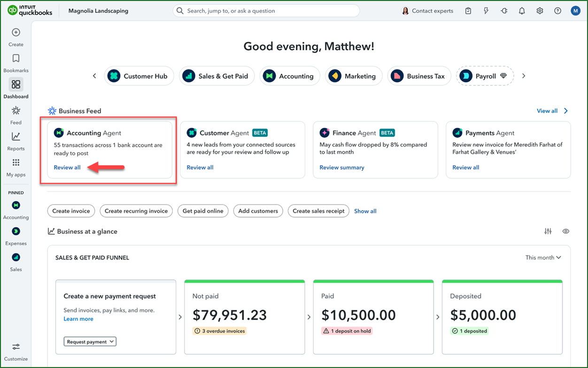Click the 1 deposited badge
This screenshot has width=588, height=368.
point(470,331)
